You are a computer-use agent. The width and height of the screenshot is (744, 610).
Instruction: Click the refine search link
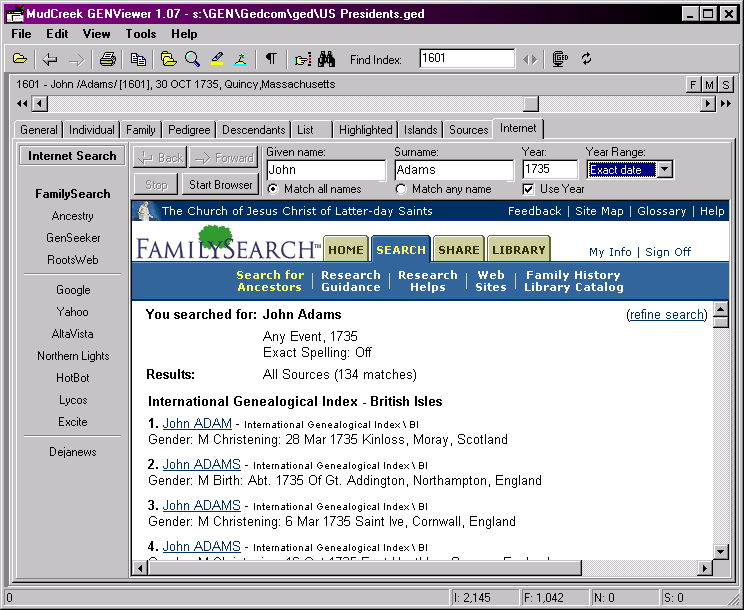[667, 314]
